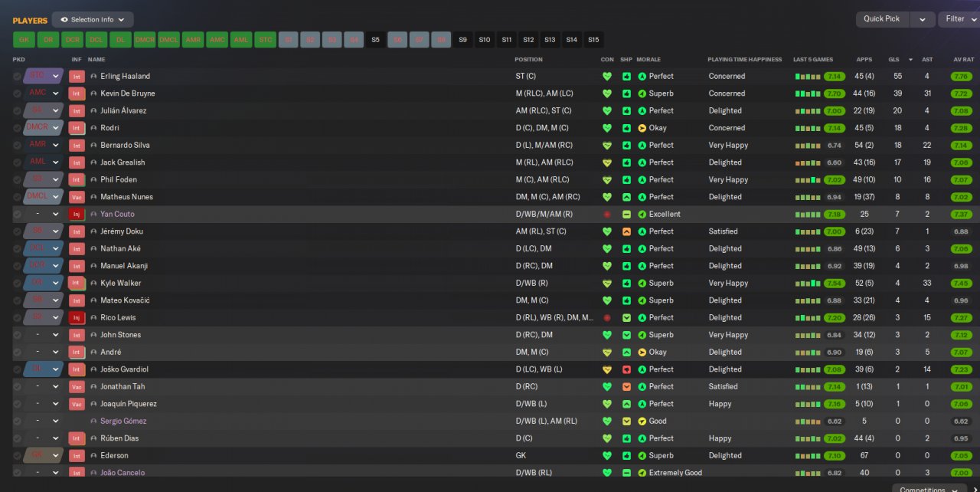Open Kyle Walker's player name link
Viewport: 980px width, 492px height.
click(x=120, y=283)
